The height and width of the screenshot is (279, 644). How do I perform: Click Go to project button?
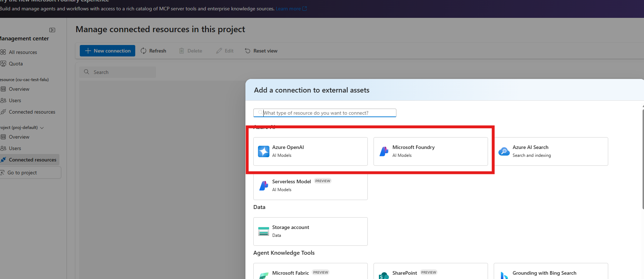pos(30,173)
